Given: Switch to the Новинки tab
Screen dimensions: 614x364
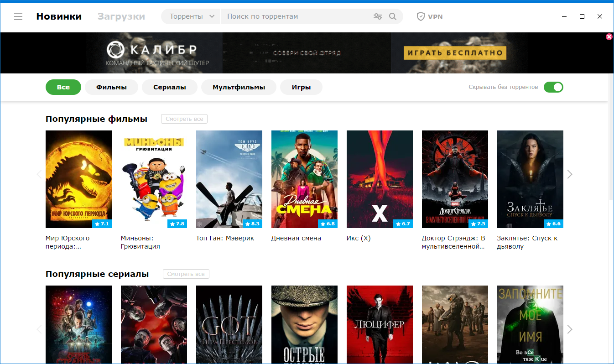Looking at the screenshot, I should [59, 16].
